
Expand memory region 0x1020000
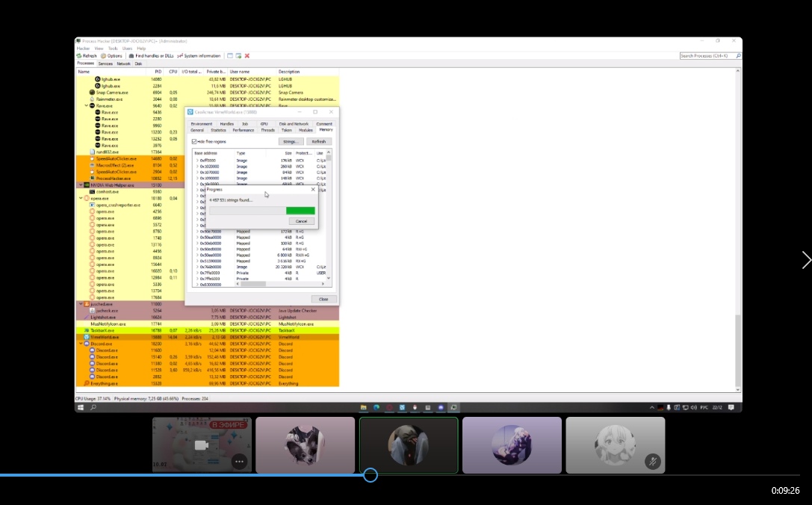(x=197, y=167)
